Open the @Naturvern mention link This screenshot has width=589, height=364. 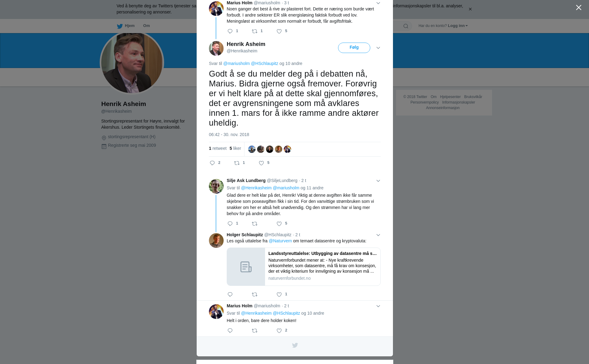pos(280,241)
